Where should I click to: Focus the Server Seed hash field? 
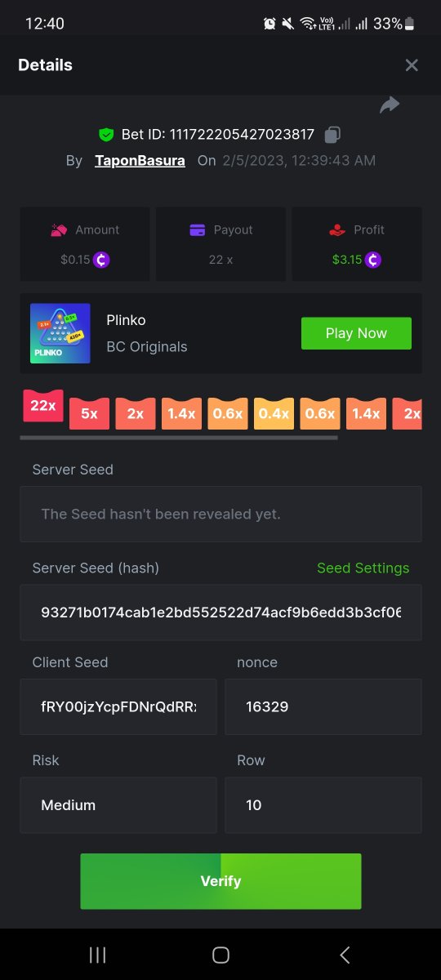[x=220, y=612]
